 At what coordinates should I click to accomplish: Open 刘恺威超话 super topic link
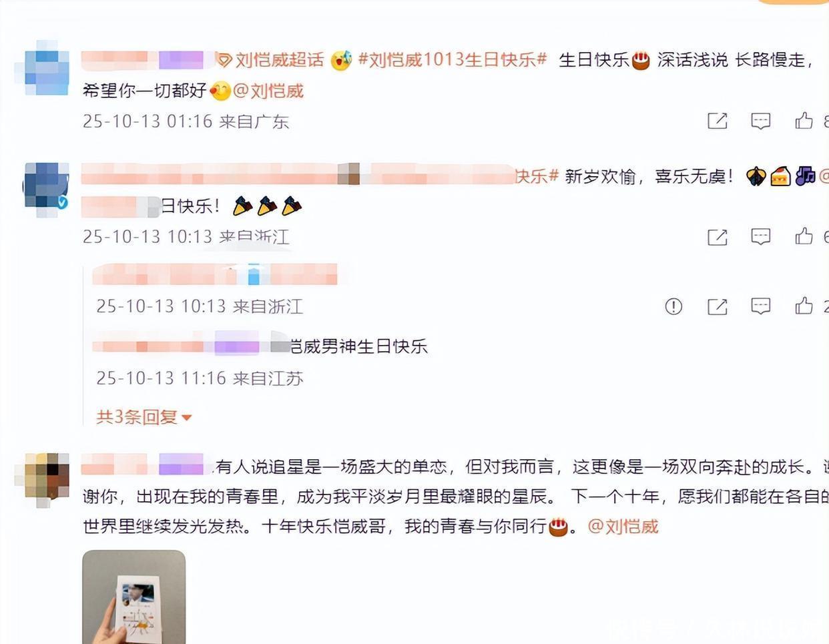coord(270,60)
